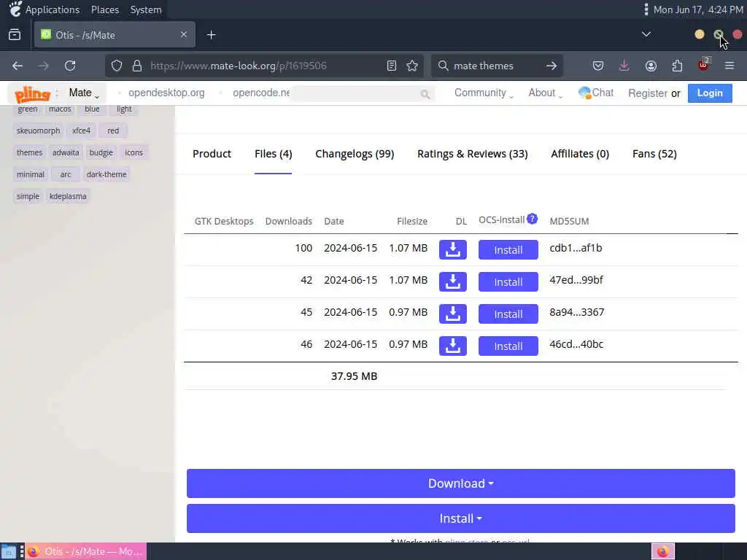Open Firefox View icon
The width and height of the screenshot is (747, 560).
pos(15,34)
